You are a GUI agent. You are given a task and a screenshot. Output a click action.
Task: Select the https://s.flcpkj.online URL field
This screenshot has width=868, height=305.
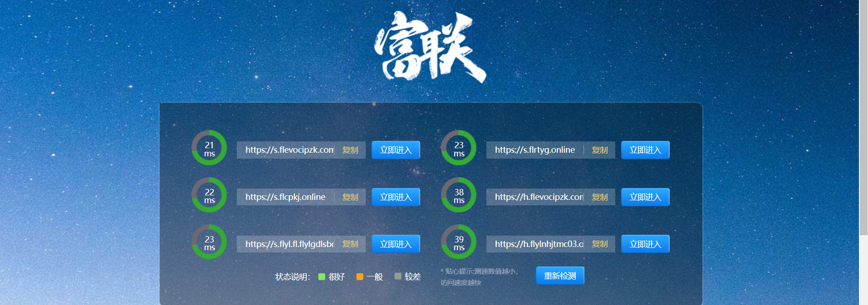pyautogui.click(x=285, y=197)
